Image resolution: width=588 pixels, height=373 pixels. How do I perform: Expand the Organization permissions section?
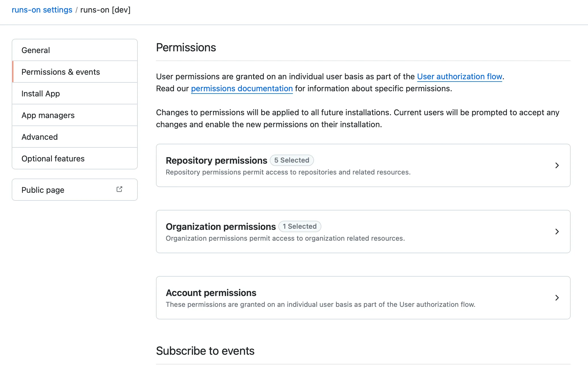(363, 232)
